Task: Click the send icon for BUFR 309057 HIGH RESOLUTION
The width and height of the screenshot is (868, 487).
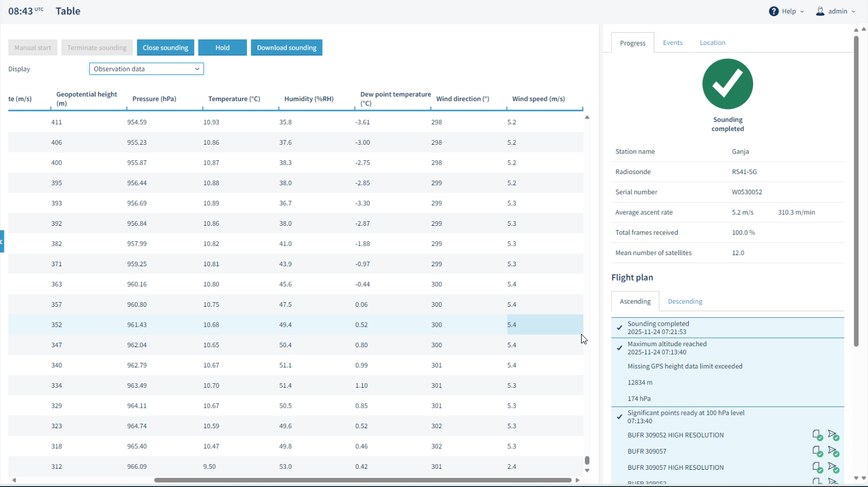Action: point(833,467)
